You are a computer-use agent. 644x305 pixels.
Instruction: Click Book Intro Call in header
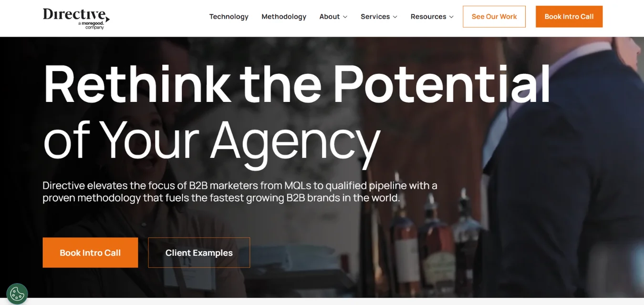569,17
